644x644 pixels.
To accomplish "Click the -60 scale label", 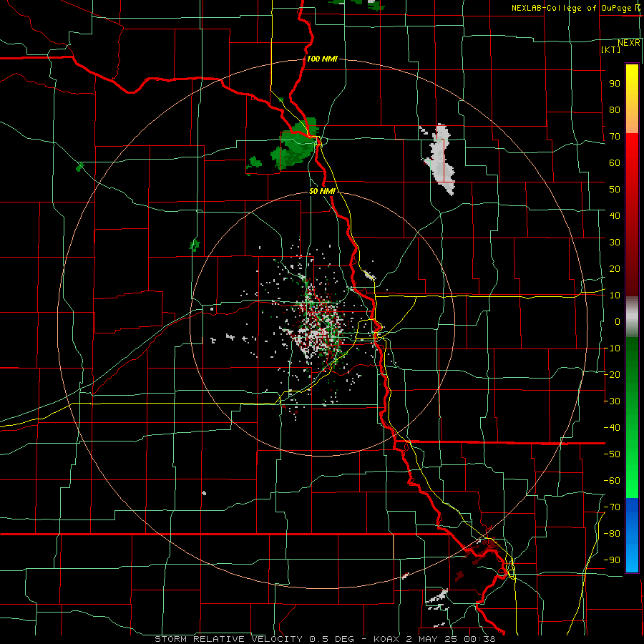I will [x=612, y=481].
